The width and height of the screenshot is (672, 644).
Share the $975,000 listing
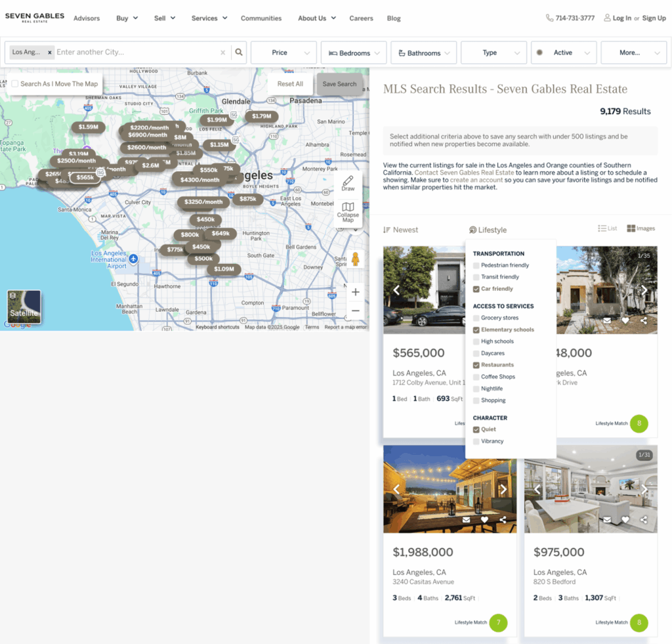pyautogui.click(x=644, y=520)
